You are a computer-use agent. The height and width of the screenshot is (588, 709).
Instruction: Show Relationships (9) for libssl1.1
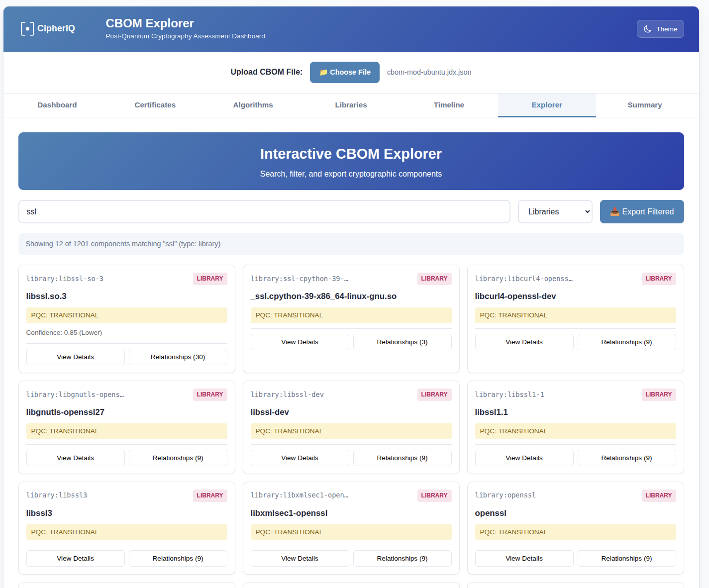pyautogui.click(x=626, y=458)
